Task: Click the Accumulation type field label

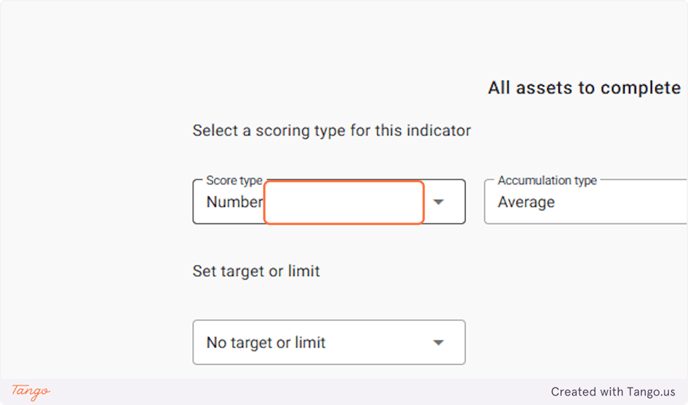Action: (547, 180)
